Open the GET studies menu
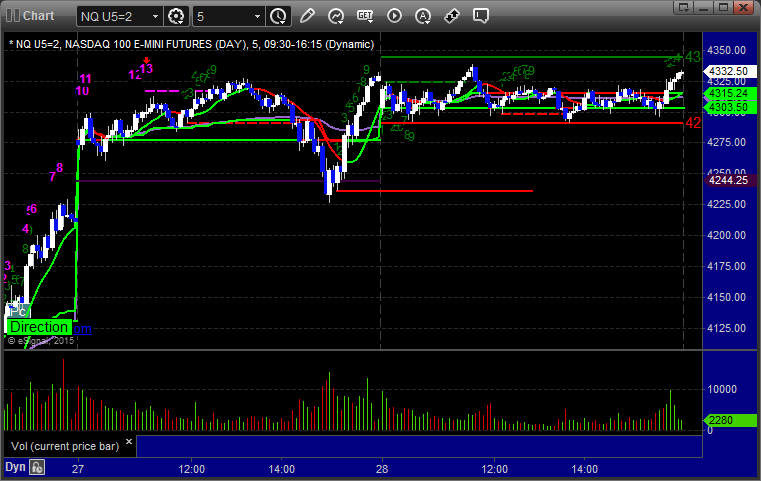This screenshot has height=481, width=761. (365, 16)
